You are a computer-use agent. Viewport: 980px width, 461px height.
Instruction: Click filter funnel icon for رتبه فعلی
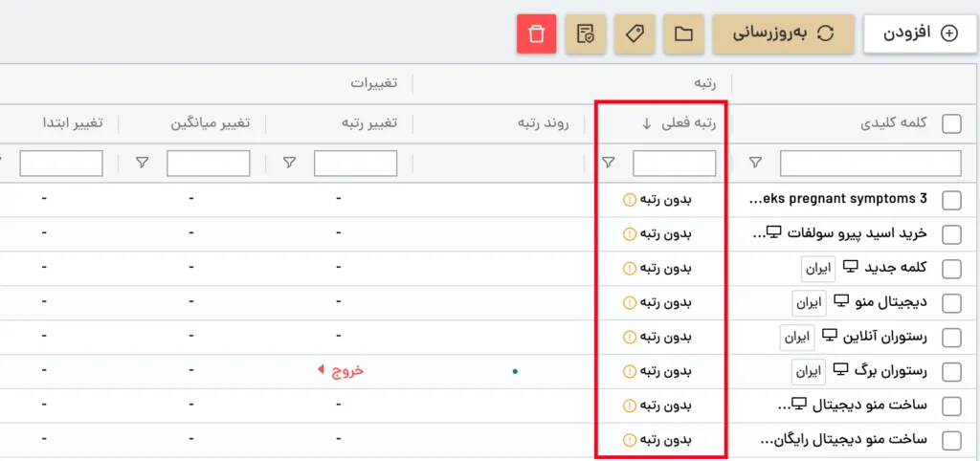pyautogui.click(x=608, y=163)
